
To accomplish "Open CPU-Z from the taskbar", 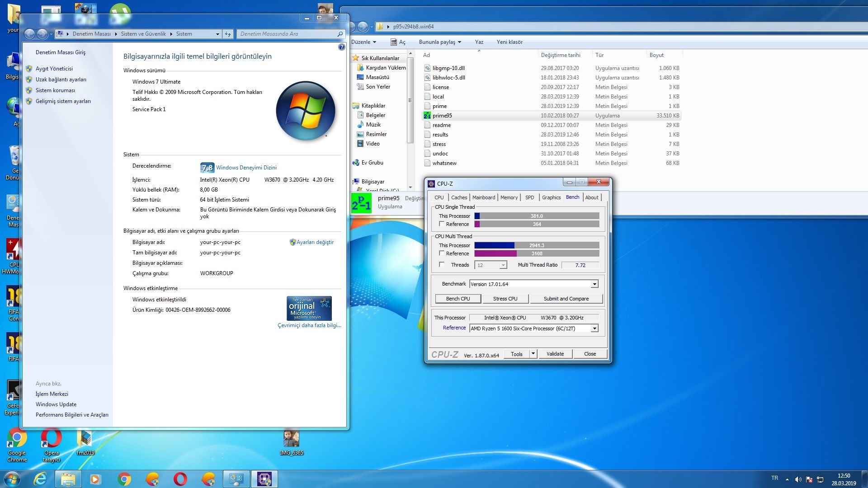I will pyautogui.click(x=264, y=479).
